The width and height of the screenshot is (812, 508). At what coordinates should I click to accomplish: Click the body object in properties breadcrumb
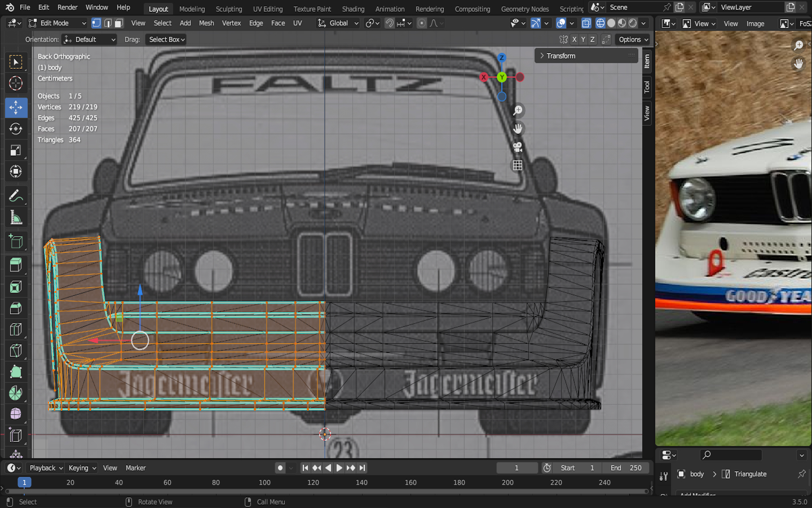pyautogui.click(x=691, y=474)
